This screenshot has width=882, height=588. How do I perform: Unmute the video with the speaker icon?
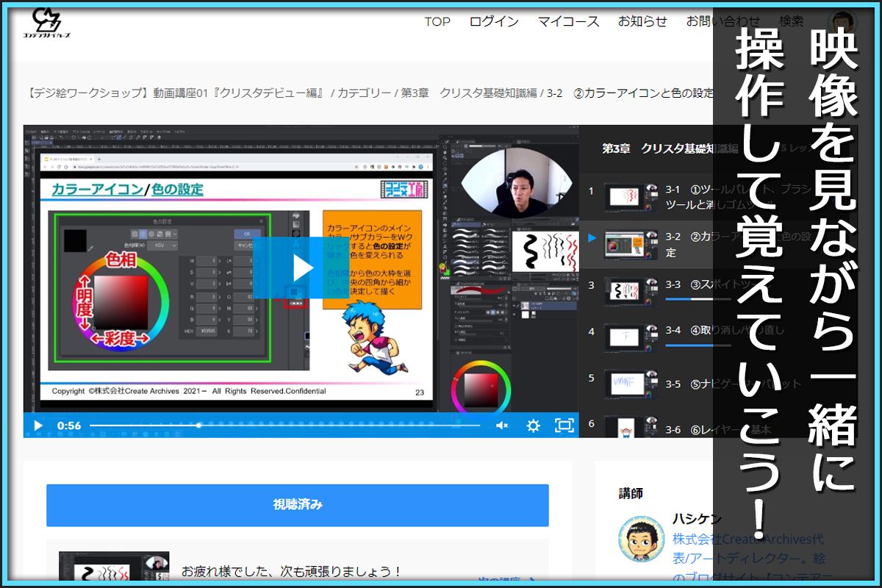pos(502,425)
